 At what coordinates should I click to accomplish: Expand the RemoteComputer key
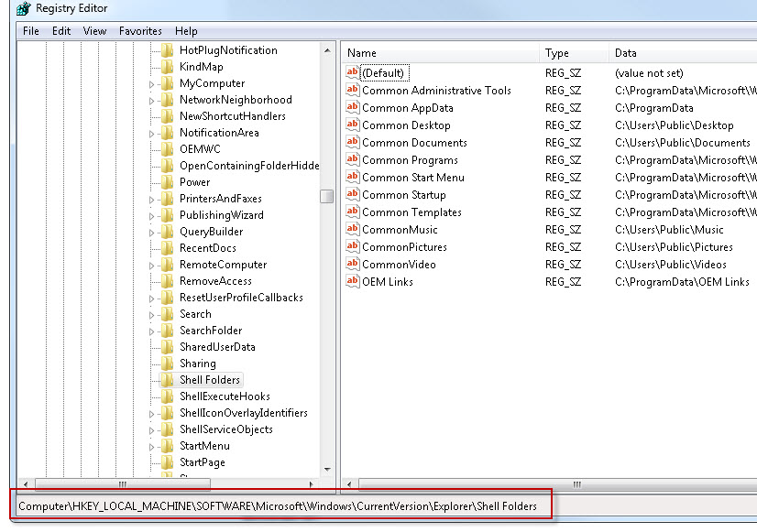click(151, 266)
